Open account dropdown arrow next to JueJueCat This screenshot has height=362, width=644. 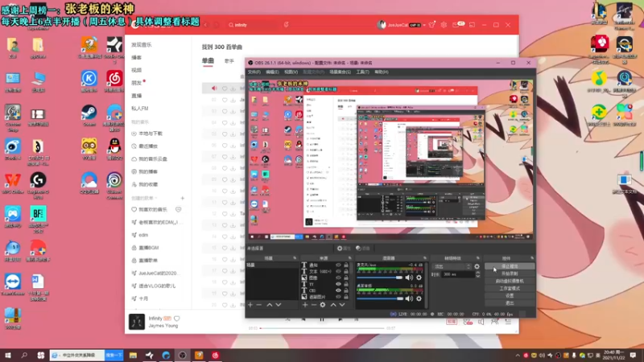(424, 25)
